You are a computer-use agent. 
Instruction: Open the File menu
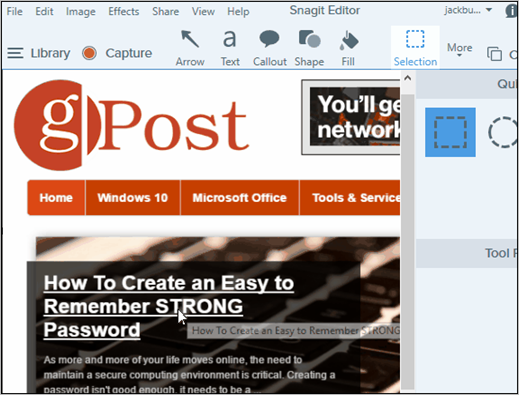tap(15, 11)
